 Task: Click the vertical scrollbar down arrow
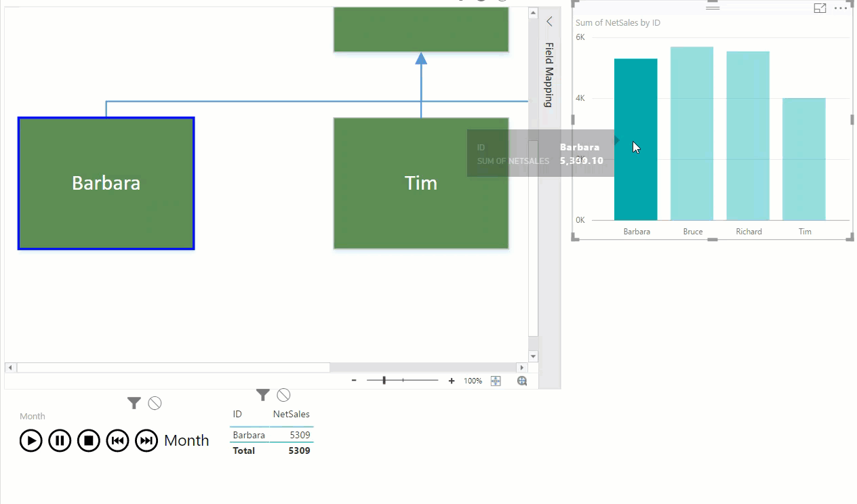534,356
